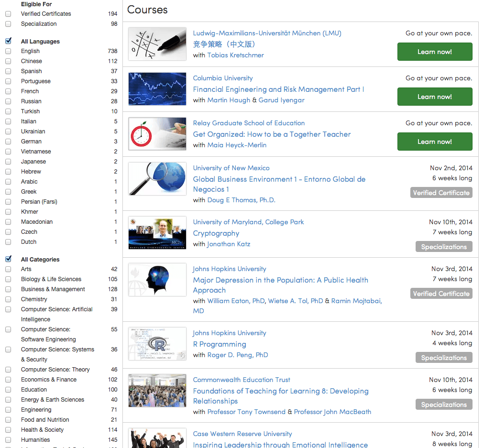Click Learn now for Financial Engineering

tap(435, 97)
